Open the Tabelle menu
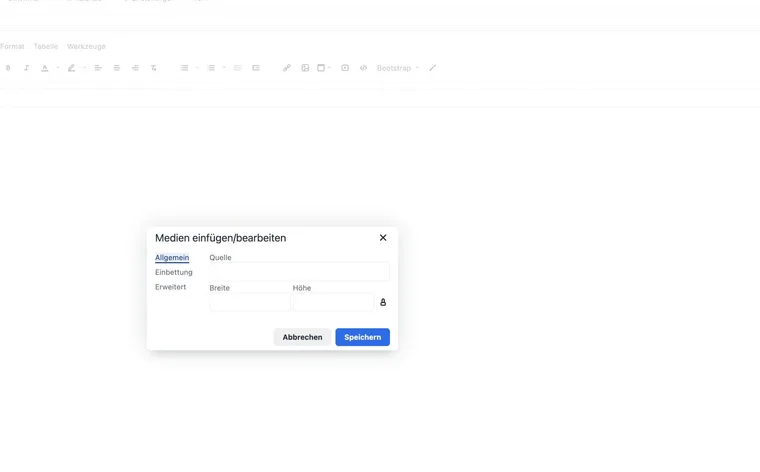The width and height of the screenshot is (760, 472). click(x=46, y=47)
